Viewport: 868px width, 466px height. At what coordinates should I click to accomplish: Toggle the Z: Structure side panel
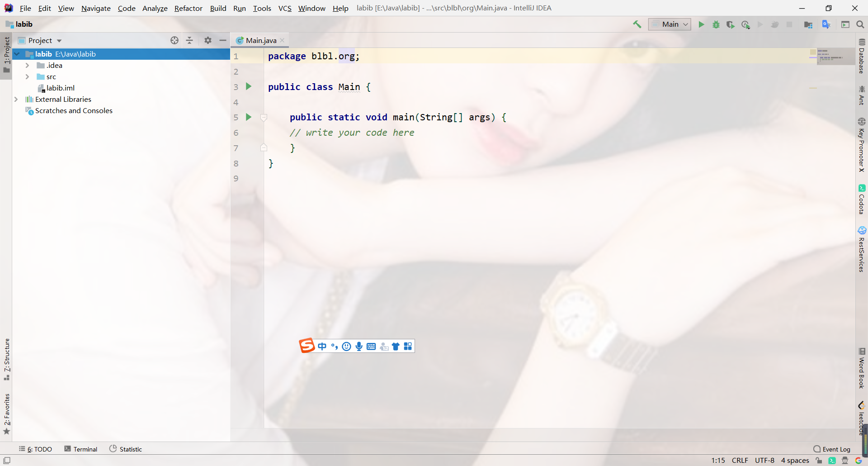point(6,359)
